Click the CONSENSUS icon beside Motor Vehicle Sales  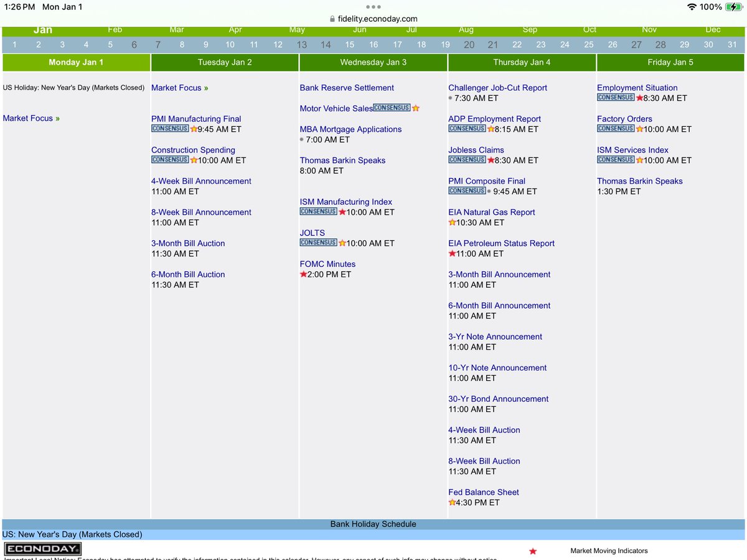392,107
